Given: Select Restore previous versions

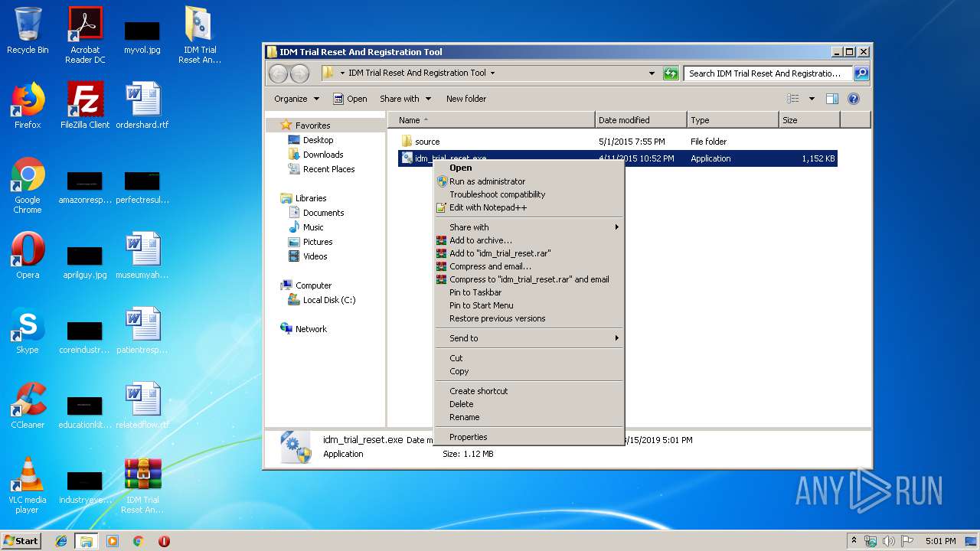Looking at the screenshot, I should [x=528, y=318].
